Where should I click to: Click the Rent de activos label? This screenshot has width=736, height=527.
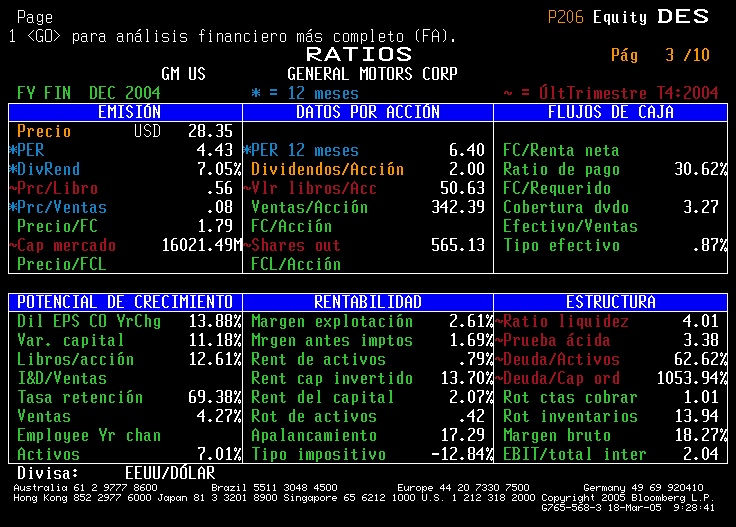318,359
